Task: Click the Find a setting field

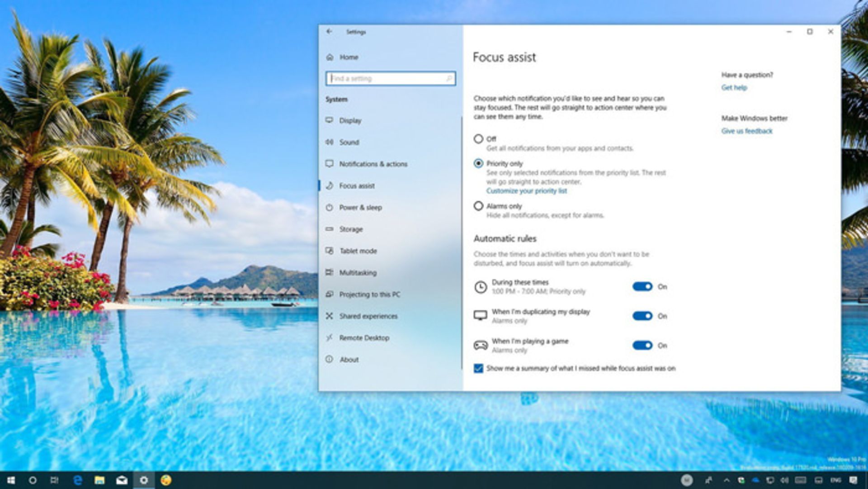Action: click(x=390, y=78)
